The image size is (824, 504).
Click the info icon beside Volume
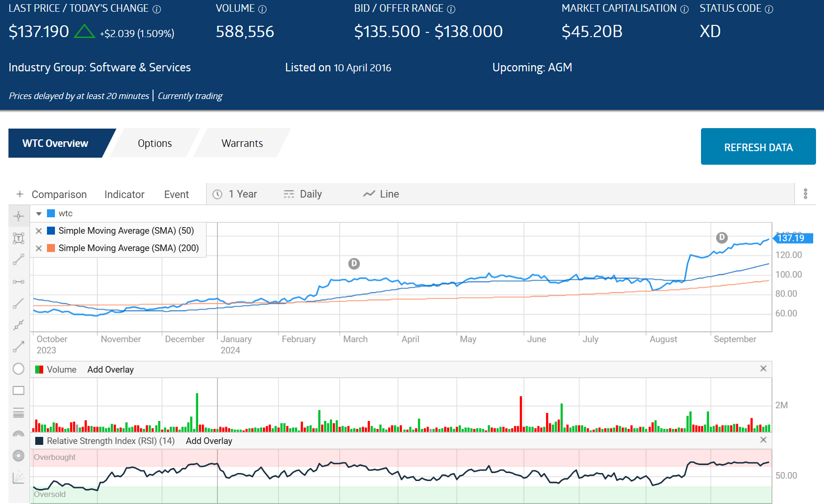[262, 9]
